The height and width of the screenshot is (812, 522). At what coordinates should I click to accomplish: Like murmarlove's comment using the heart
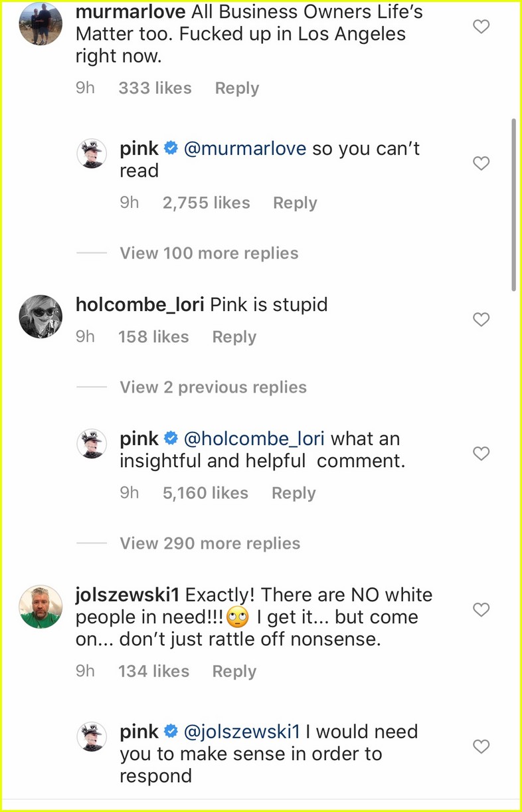(x=481, y=27)
